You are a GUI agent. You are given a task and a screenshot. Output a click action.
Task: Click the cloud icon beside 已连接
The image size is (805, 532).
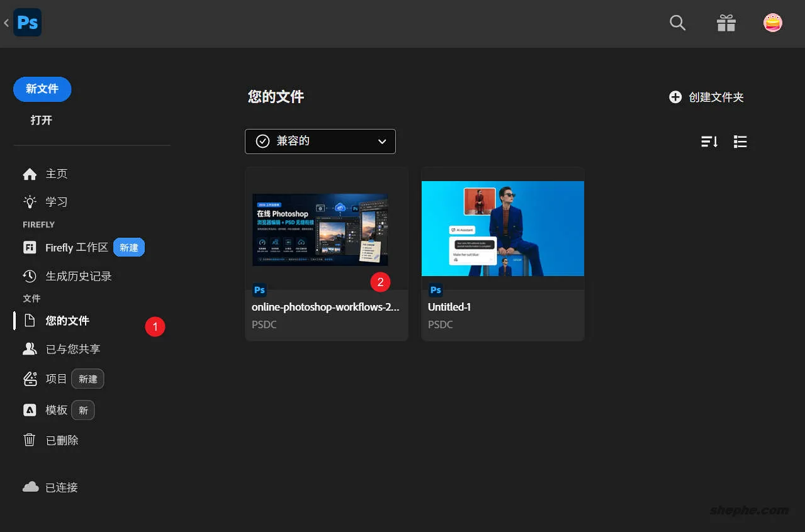click(30, 487)
